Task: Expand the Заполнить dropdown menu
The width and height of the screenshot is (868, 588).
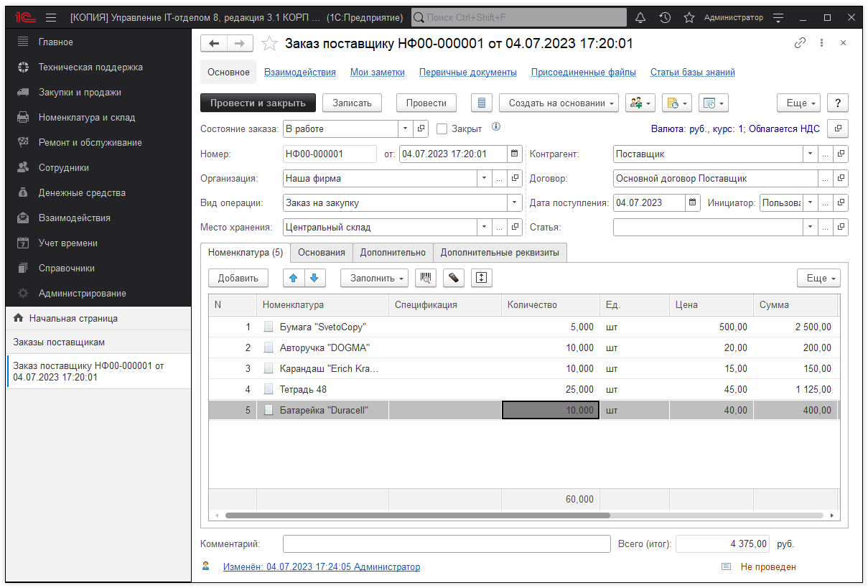Action: [374, 278]
